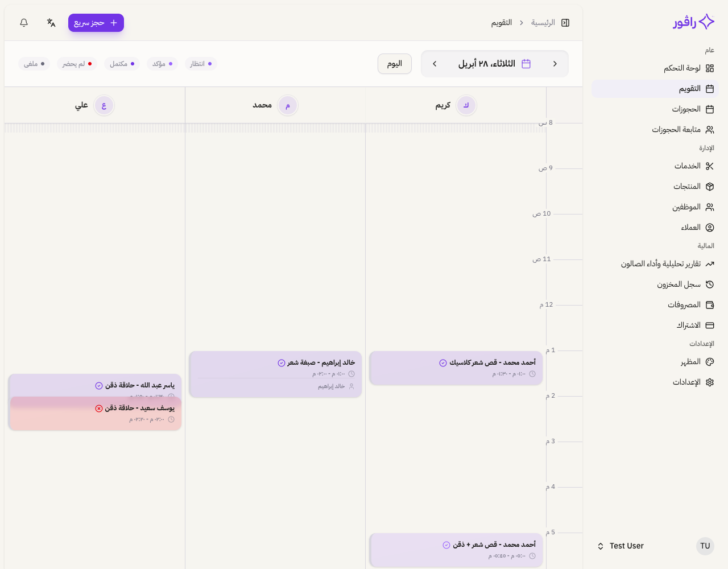Screen dimensions: 728x569
Task: Click the اليوم button
Action: (395, 64)
